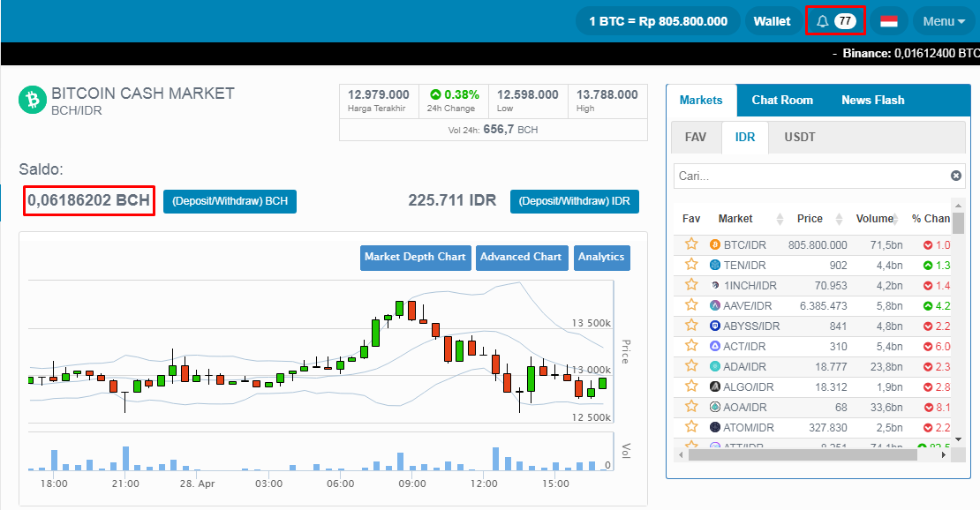Favorite the AAVE/IDR market star
This screenshot has height=510, width=980.
point(690,305)
